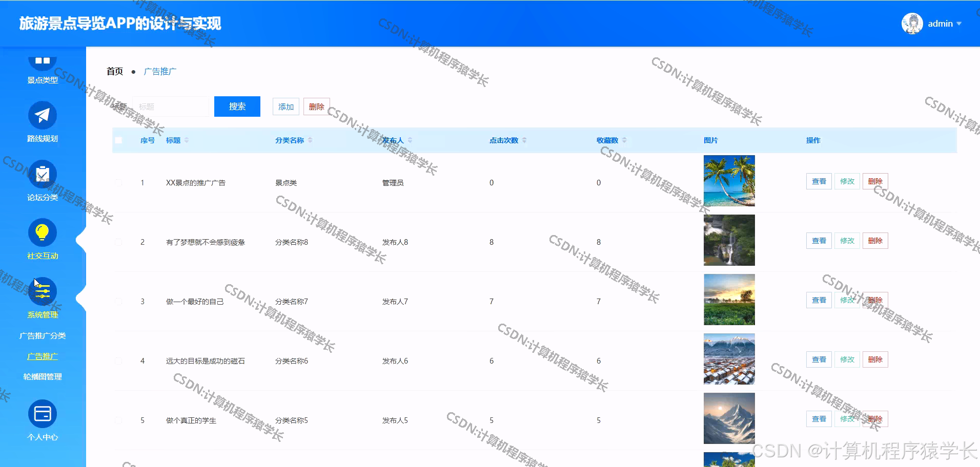Click the admin avatar image
Image resolution: width=980 pixels, height=467 pixels.
tap(912, 24)
